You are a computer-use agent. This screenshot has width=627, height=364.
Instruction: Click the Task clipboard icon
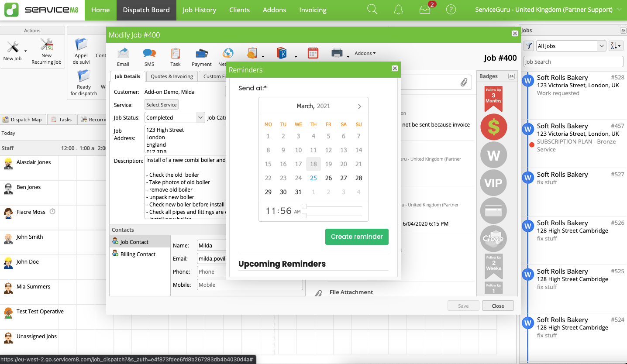tap(176, 53)
